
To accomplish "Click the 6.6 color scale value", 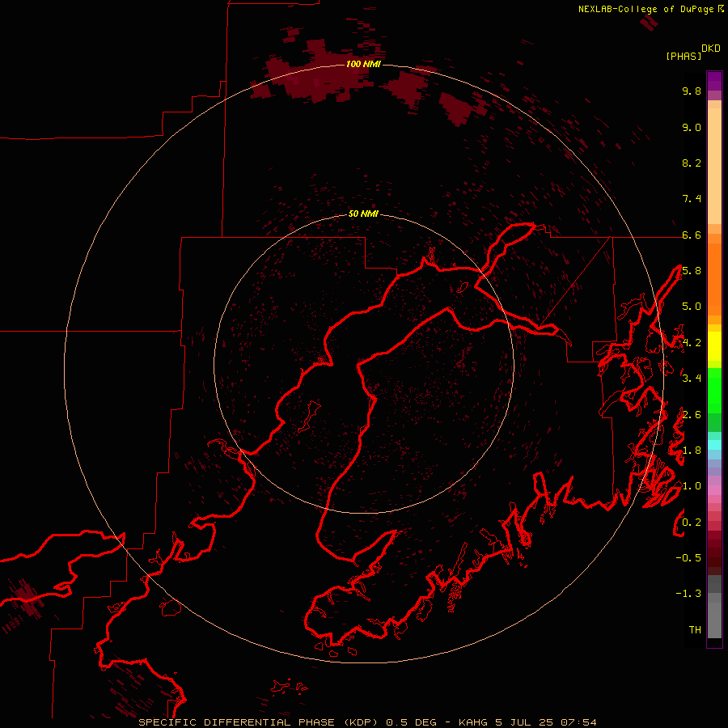I will (x=692, y=235).
